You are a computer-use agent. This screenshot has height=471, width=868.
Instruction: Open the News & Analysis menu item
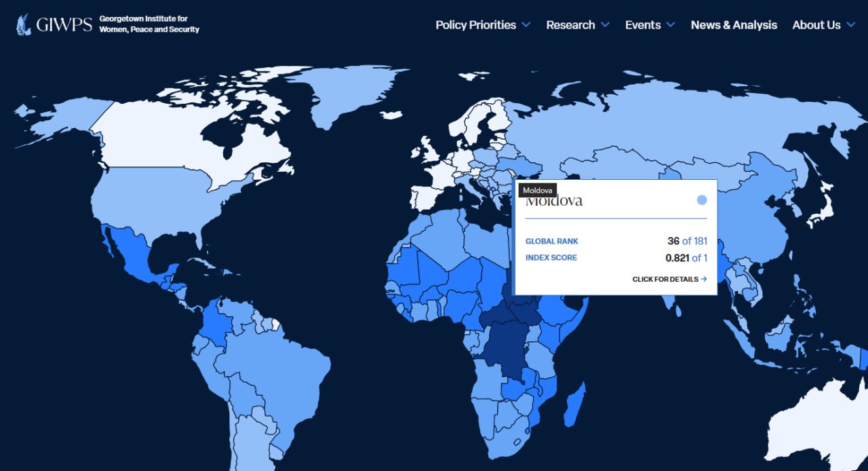point(734,25)
